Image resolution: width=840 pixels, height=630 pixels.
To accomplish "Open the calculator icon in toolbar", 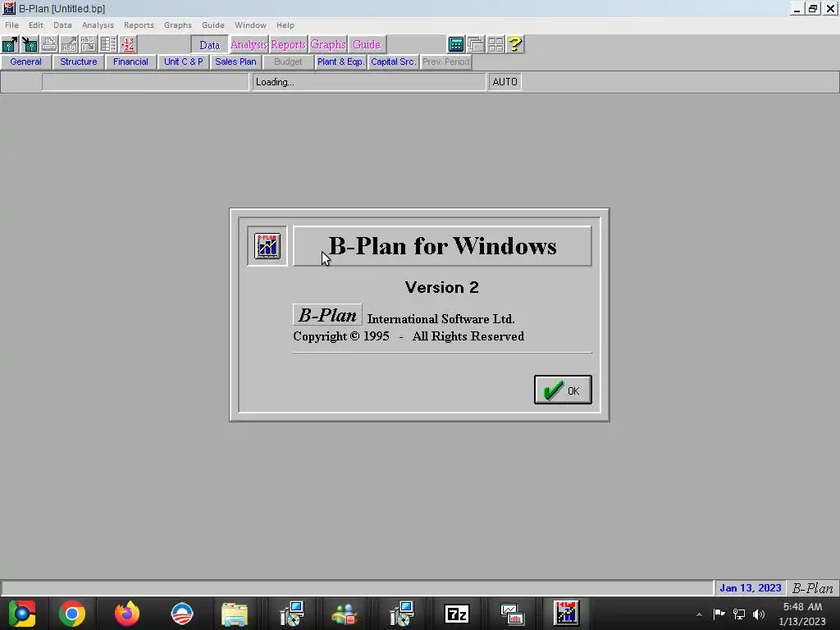I will (456, 44).
